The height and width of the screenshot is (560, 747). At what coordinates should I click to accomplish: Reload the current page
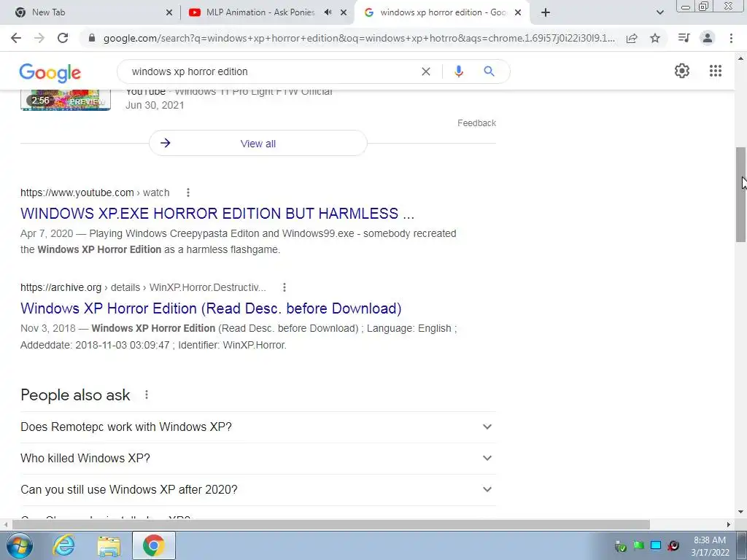63,38
